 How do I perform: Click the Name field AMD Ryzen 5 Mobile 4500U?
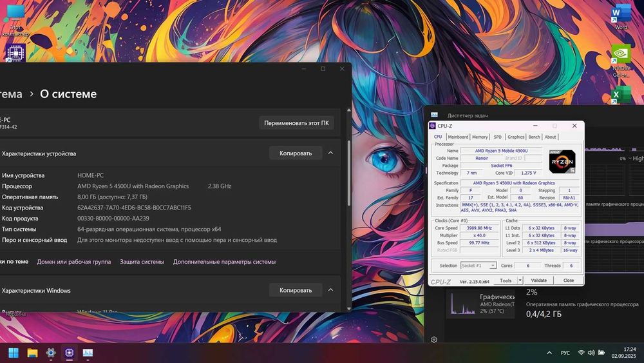point(502,151)
